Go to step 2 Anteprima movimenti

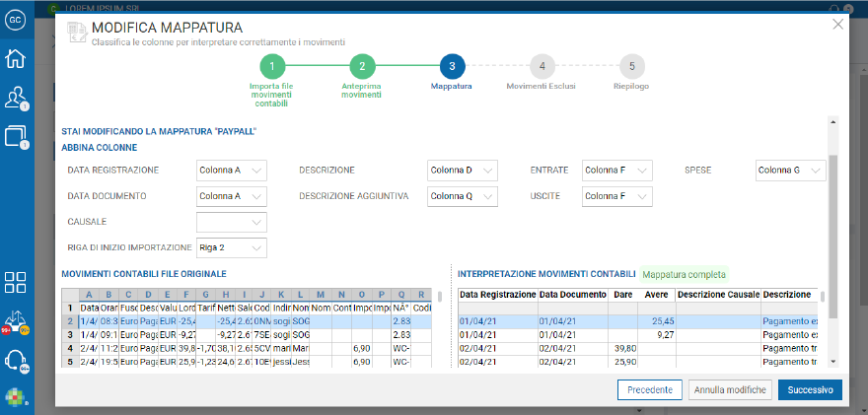pyautogui.click(x=362, y=66)
